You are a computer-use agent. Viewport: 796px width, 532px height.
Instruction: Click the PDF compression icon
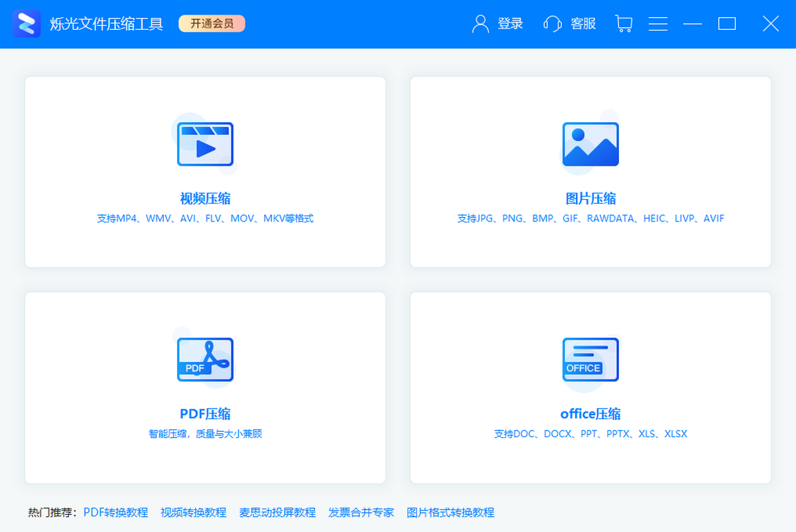(204, 359)
